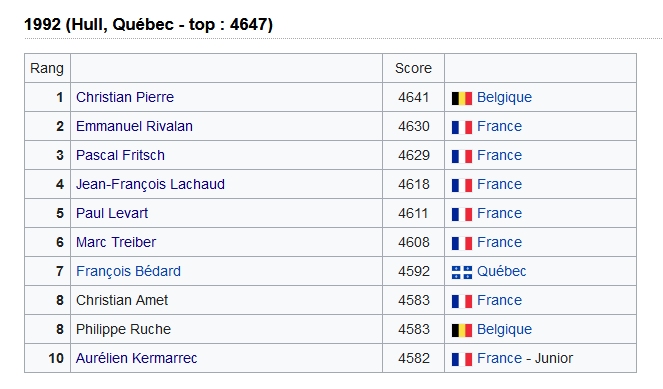Click the French flag in Marc Treiber's row
The width and height of the screenshot is (663, 389).
coord(462,243)
